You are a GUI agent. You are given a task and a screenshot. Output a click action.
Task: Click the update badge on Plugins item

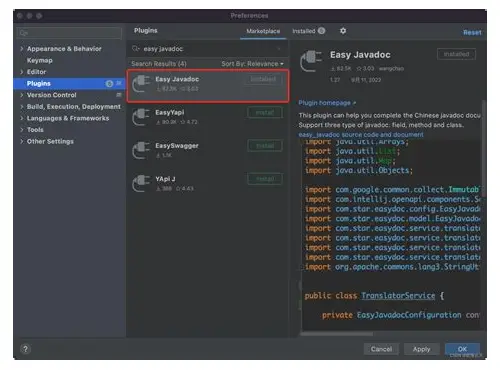[x=109, y=84]
